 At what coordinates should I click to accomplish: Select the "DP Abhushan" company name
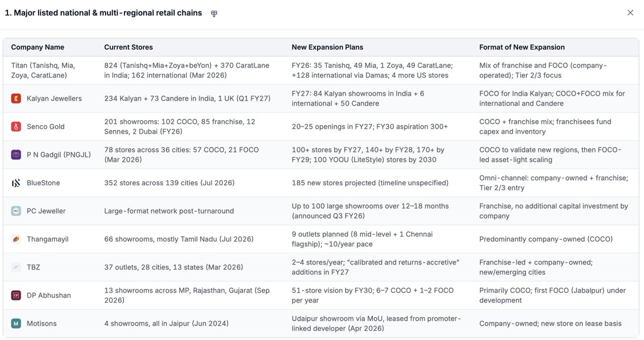[x=49, y=295]
